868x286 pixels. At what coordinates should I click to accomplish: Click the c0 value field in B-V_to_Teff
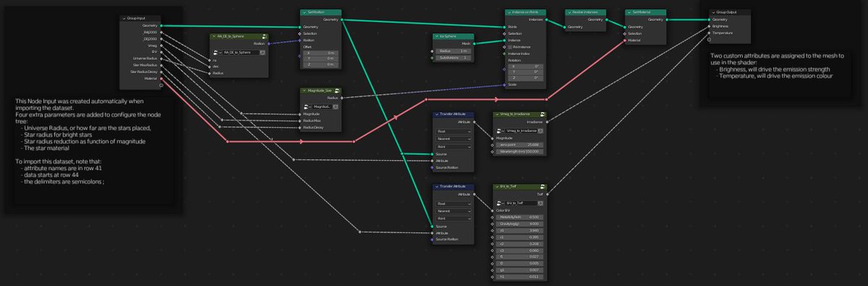519,231
